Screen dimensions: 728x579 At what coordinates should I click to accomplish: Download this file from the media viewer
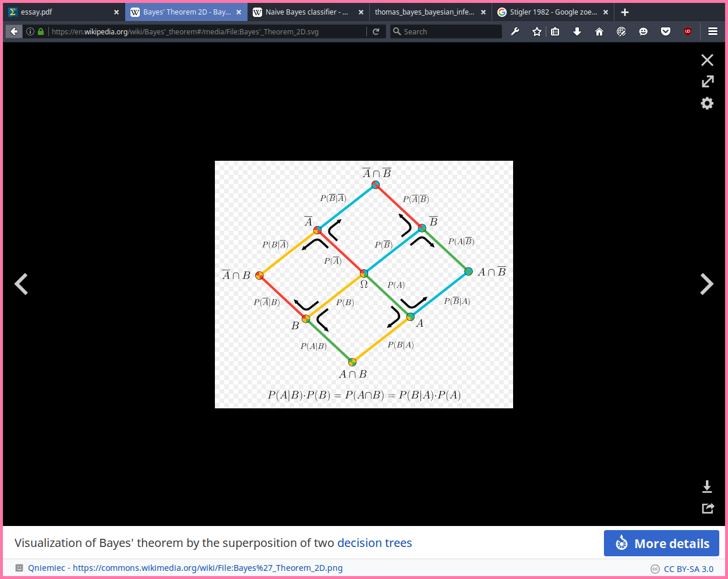coord(707,486)
